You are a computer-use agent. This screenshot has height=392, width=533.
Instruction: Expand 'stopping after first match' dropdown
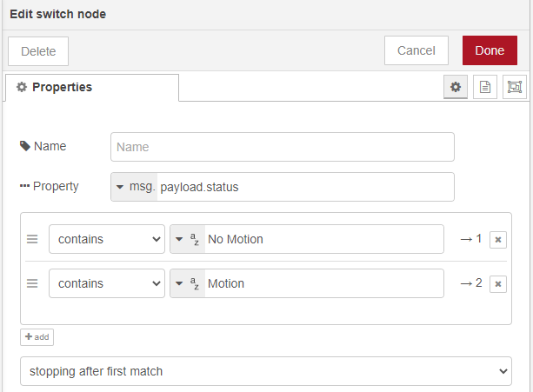point(265,371)
